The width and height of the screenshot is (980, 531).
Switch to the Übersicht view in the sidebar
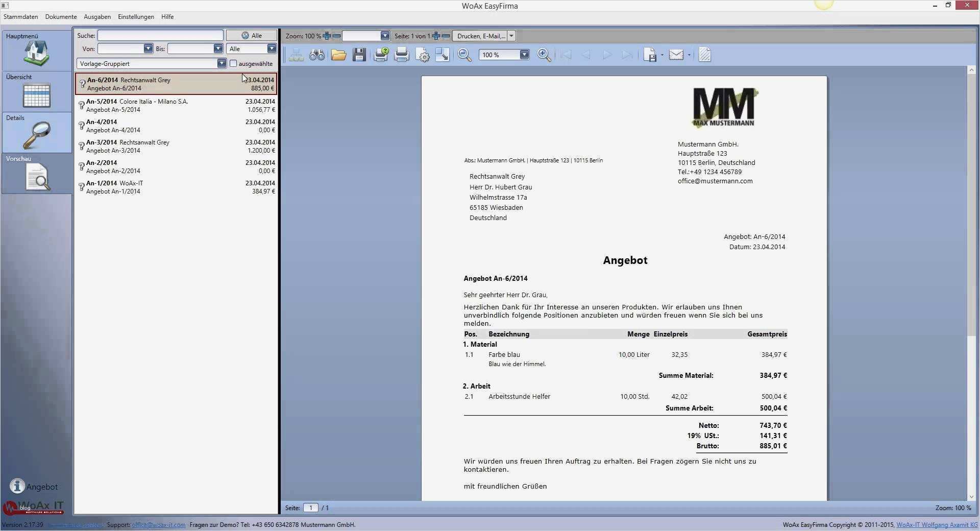(36, 92)
